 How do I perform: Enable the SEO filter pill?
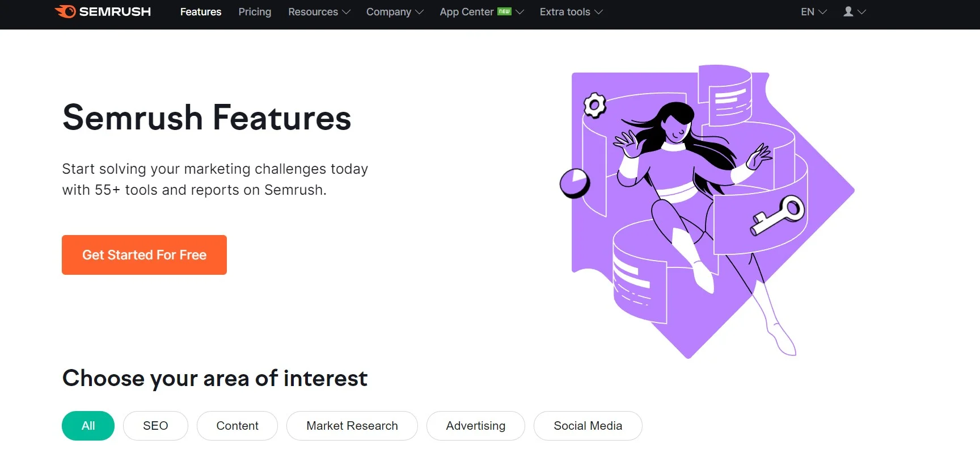click(x=155, y=426)
